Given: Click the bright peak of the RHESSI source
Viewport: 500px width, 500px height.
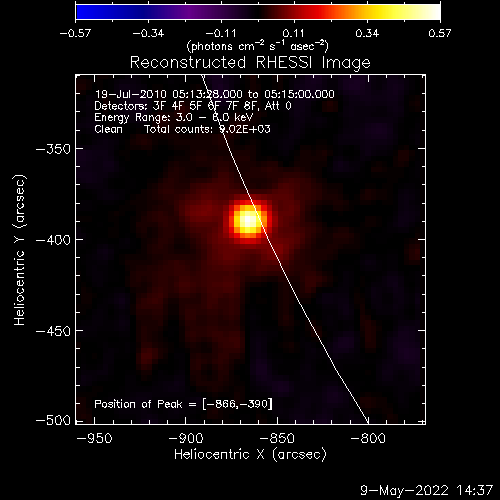Looking at the screenshot, I should tap(248, 220).
